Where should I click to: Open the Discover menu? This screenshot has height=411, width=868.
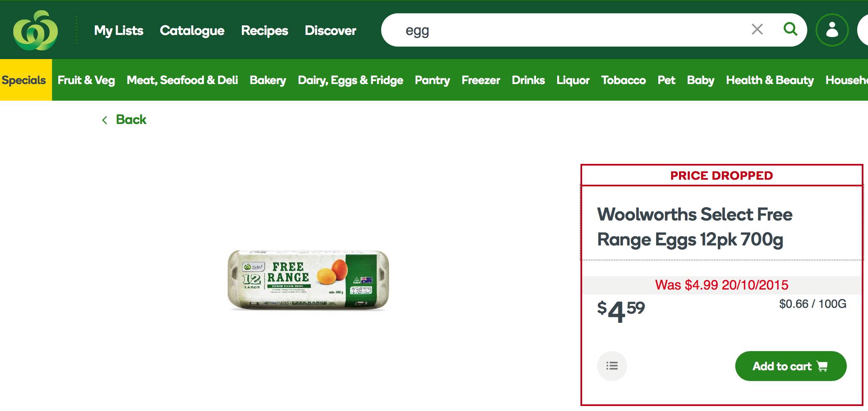pos(330,30)
